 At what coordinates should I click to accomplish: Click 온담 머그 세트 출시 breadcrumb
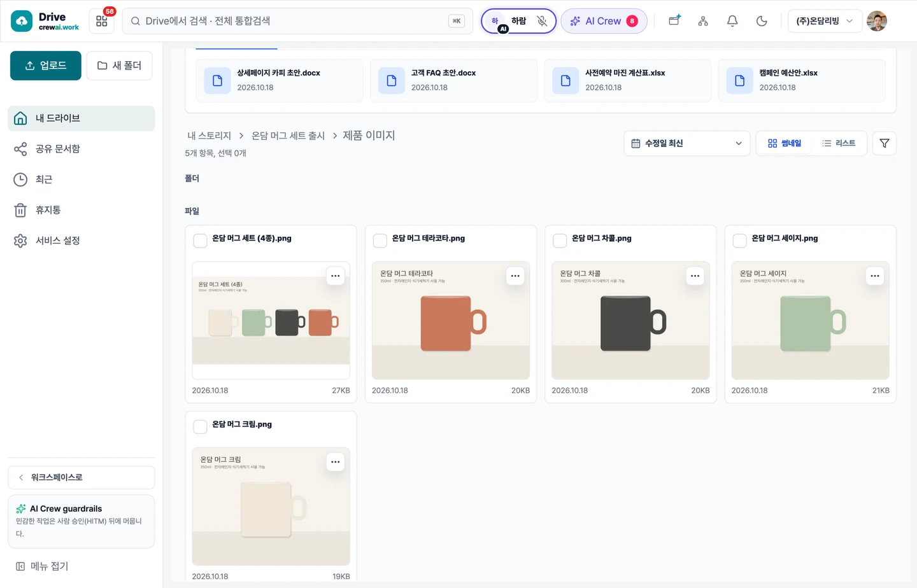[x=288, y=136]
